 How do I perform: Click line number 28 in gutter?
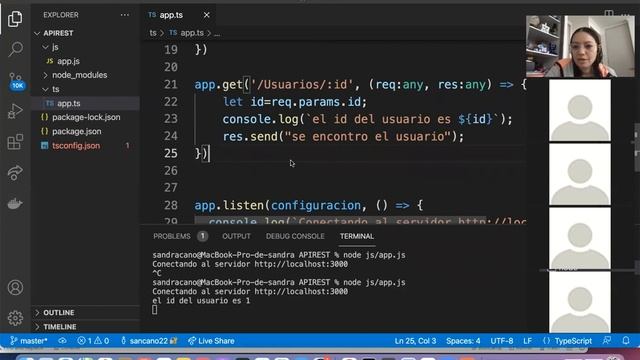click(x=171, y=205)
